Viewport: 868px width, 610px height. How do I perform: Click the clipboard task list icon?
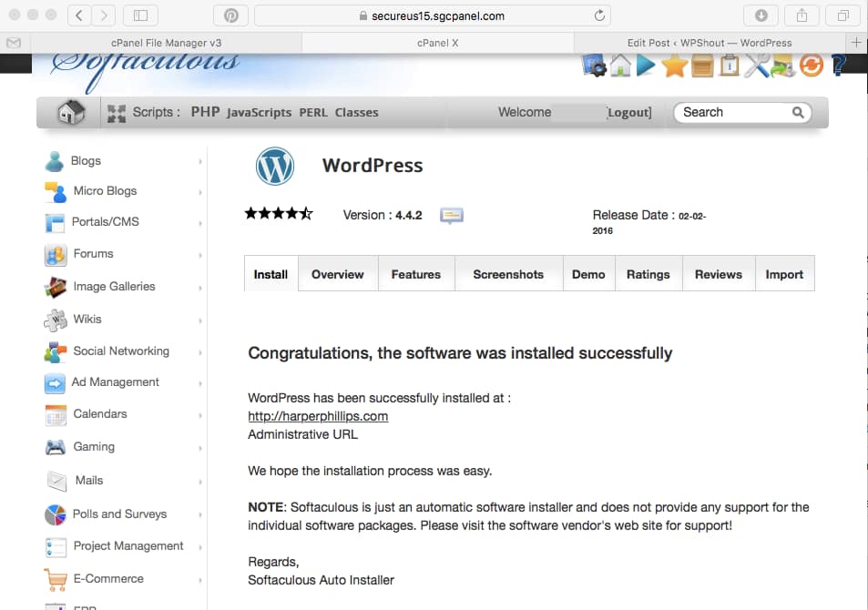pos(729,66)
